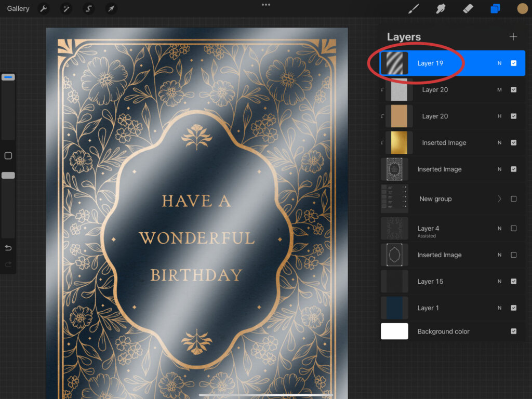532x399 pixels.
Task: Select the Eraser tool
Action: 468,9
